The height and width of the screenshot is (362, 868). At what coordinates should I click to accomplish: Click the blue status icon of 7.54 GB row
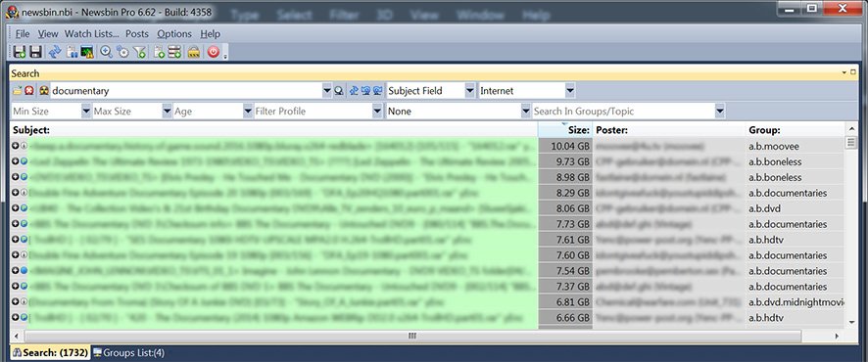click(x=24, y=271)
